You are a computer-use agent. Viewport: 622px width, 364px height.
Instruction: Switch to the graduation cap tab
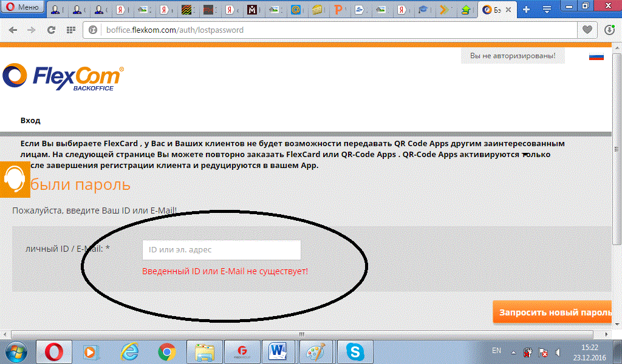423,10
